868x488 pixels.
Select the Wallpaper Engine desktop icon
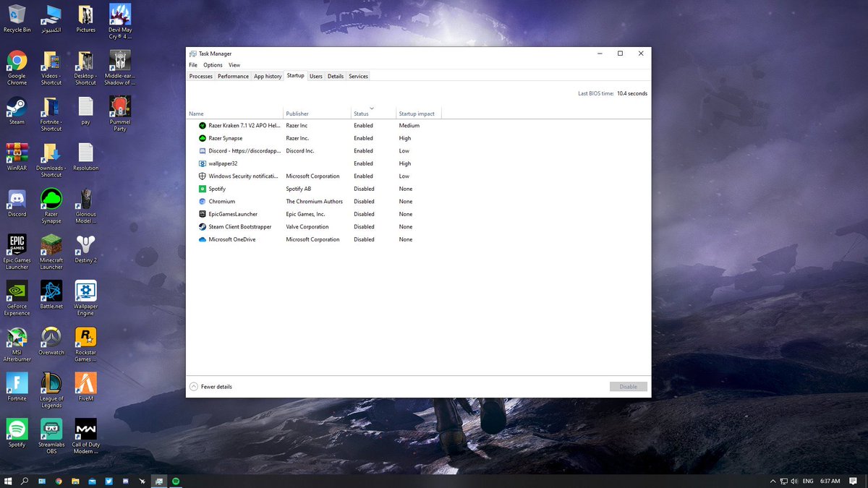click(85, 299)
